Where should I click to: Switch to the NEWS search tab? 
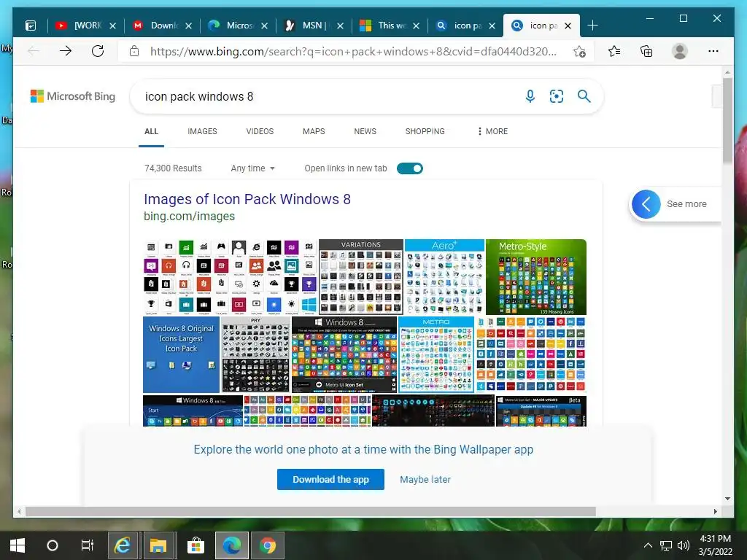tap(365, 131)
